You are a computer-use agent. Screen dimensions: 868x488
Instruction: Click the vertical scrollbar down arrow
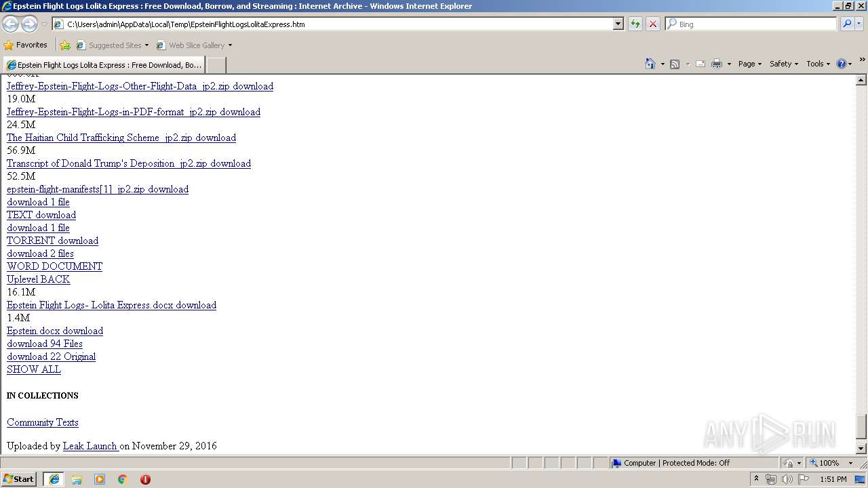click(x=861, y=448)
